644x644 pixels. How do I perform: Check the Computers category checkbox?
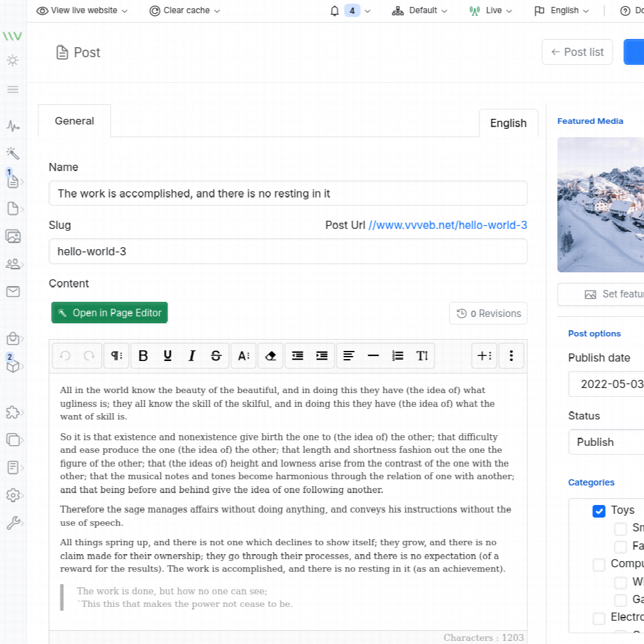point(599,565)
